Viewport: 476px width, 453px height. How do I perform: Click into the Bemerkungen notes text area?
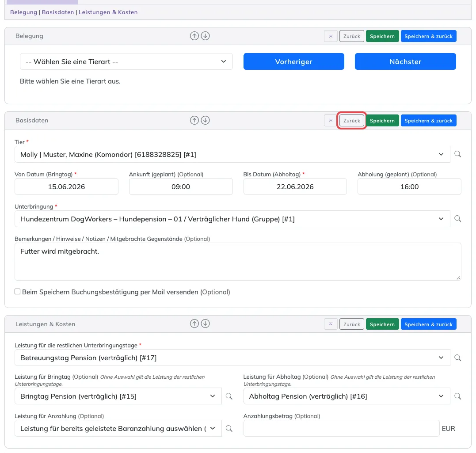[238, 262]
